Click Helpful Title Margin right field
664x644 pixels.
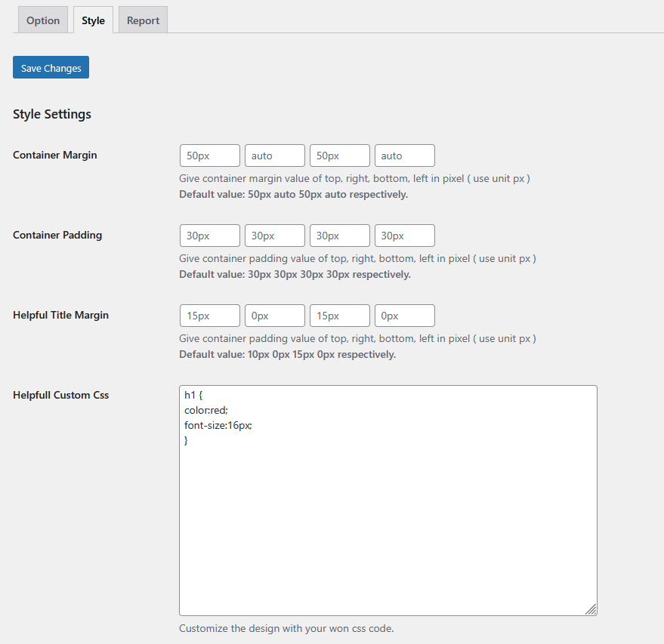pyautogui.click(x=275, y=316)
